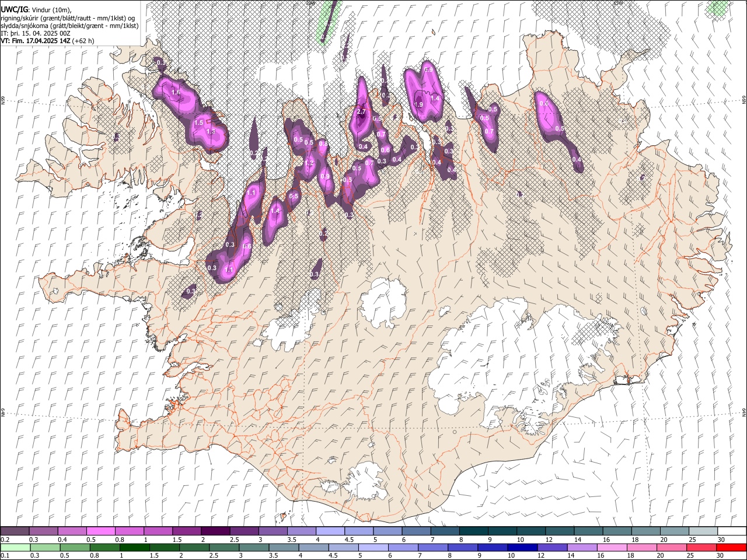Click lower legend swatch between 3 and 3.5
The width and height of the screenshot is (747, 560).
click(x=255, y=547)
